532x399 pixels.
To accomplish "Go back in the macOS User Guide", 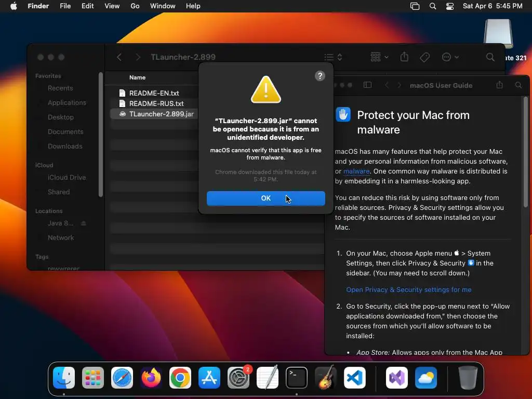I will coord(387,85).
